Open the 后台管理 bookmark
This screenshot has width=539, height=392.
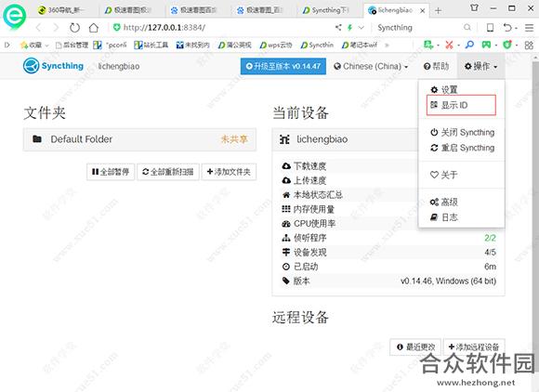(72, 45)
